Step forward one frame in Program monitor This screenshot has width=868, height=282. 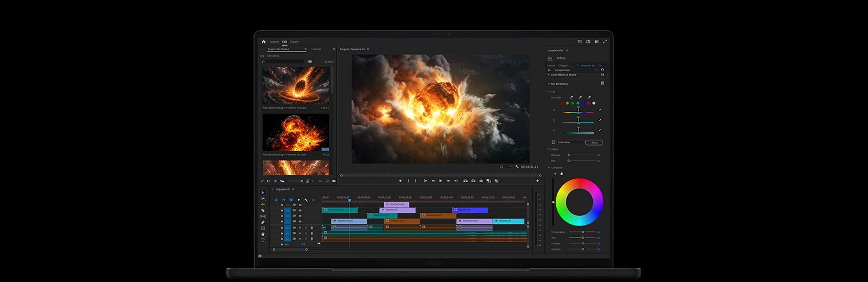coord(448,181)
